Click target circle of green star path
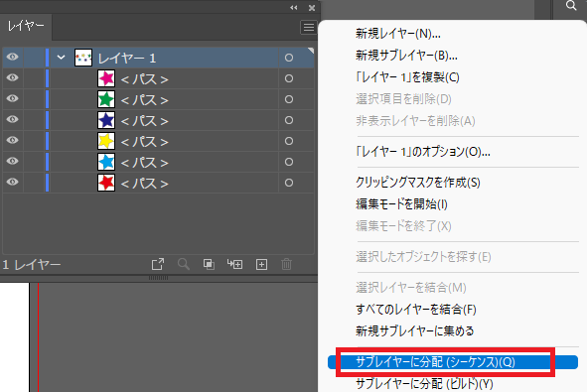Image resolution: width=587 pixels, height=392 pixels. click(289, 99)
